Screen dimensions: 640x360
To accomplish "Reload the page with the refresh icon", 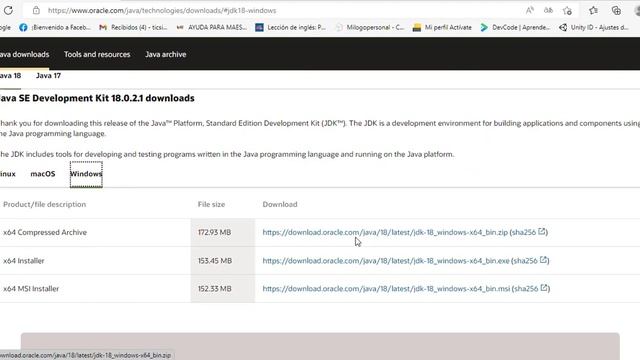I will click(8, 10).
